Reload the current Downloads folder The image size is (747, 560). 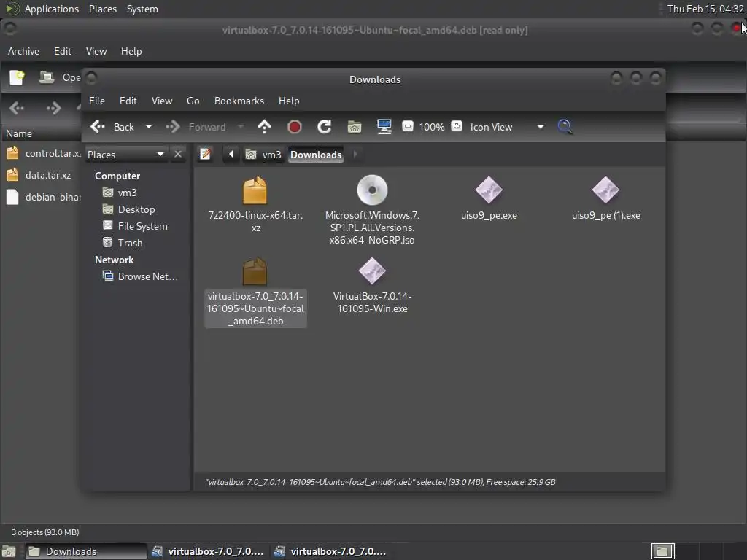(x=325, y=127)
